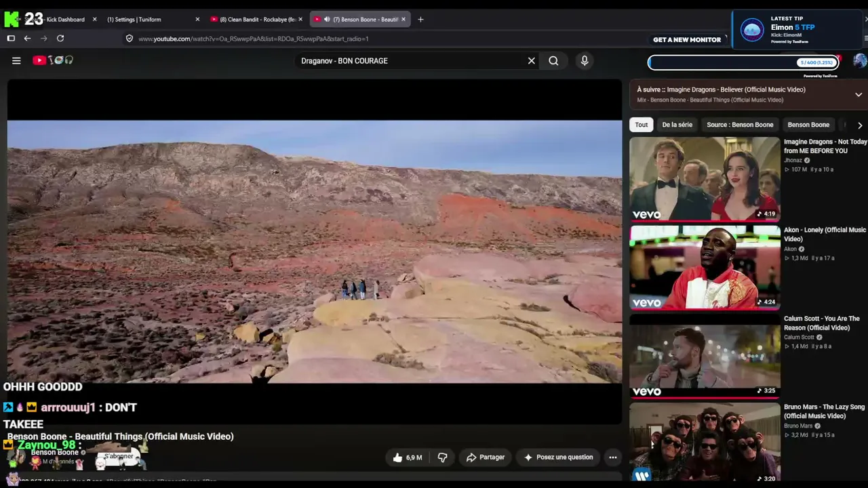The width and height of the screenshot is (868, 488).
Task: Open the account avatar menu
Action: click(x=860, y=61)
